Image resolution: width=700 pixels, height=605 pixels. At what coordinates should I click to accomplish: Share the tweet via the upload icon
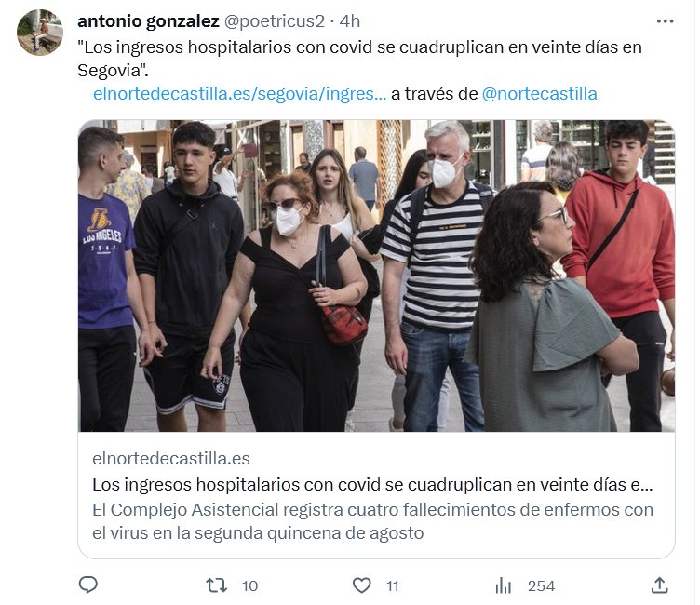tap(659, 585)
